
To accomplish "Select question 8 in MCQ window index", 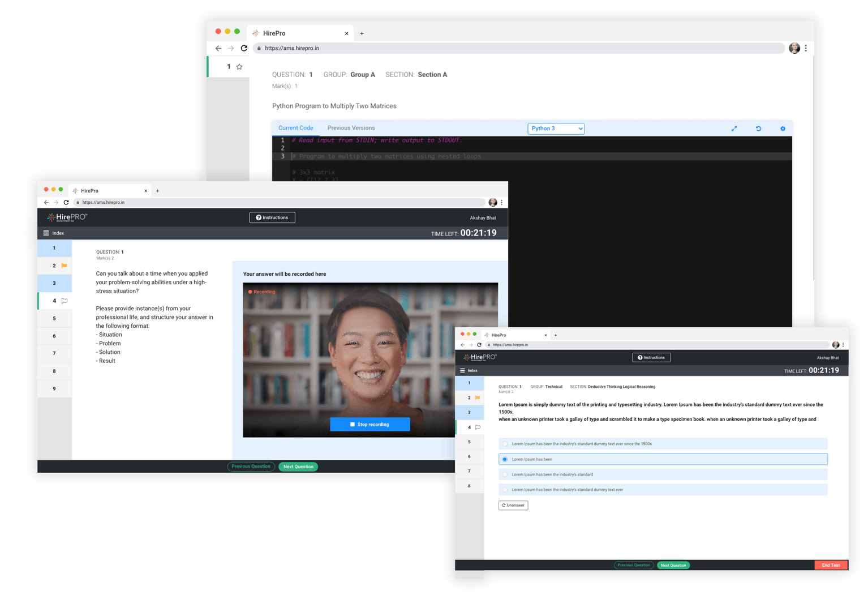I will (x=469, y=486).
